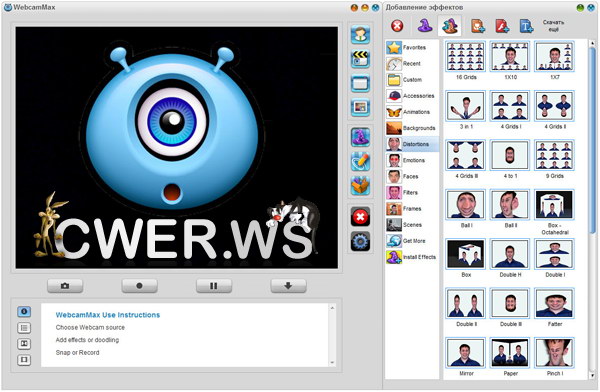Apply the 1X10 effect thumbnail

coord(510,56)
